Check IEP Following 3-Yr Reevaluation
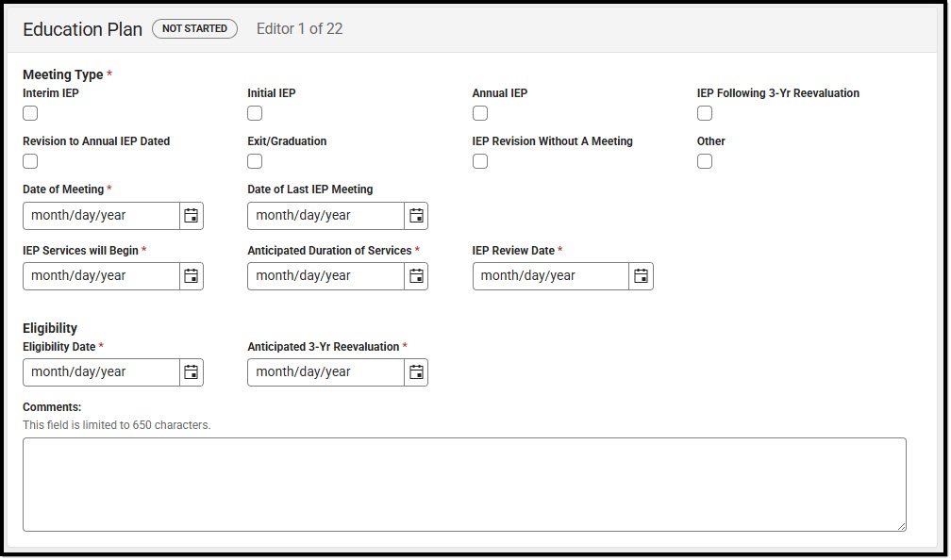This screenshot has width=951, height=560. point(704,112)
